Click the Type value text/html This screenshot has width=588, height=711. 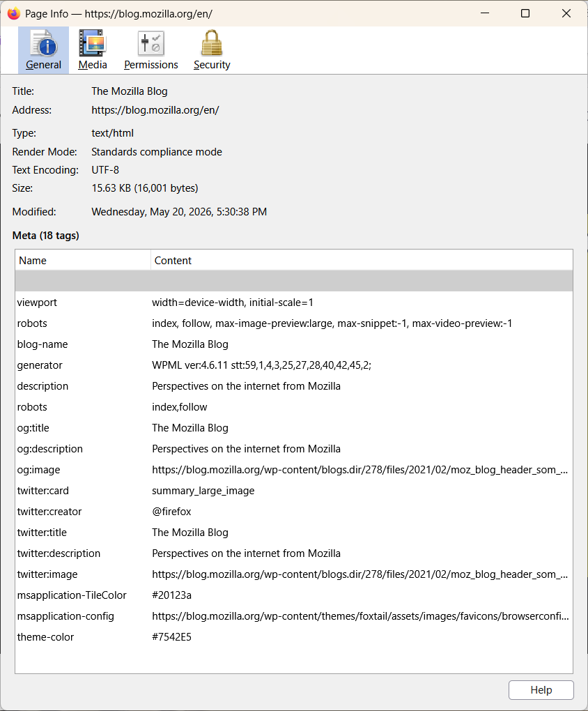tap(112, 133)
